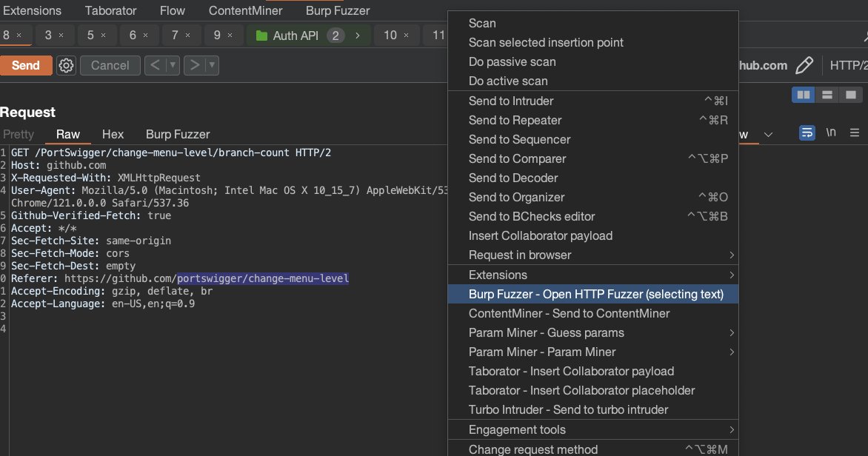This screenshot has width=868, height=456.
Task: Switch to top-bottom split layout icon
Action: pyautogui.click(x=827, y=95)
